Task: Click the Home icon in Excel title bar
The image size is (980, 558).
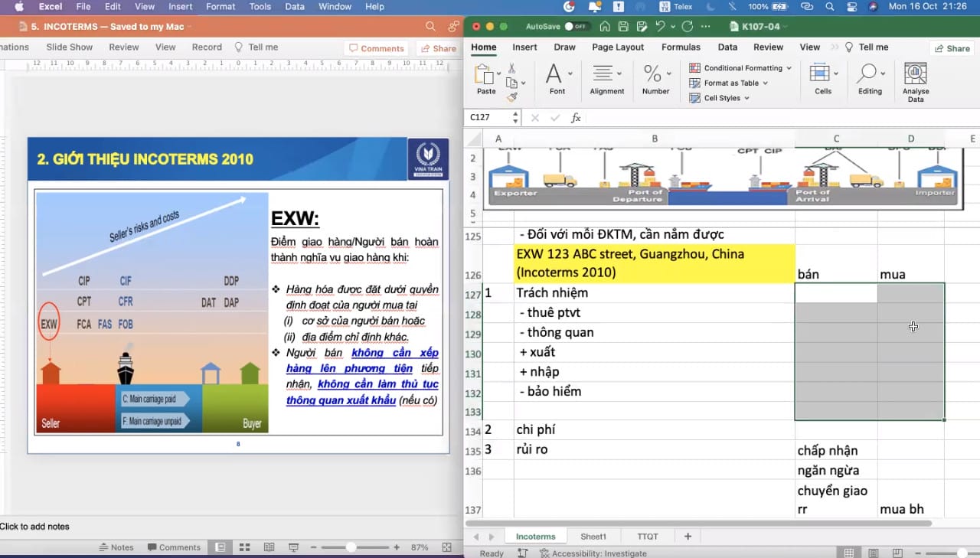Action: coord(605,26)
